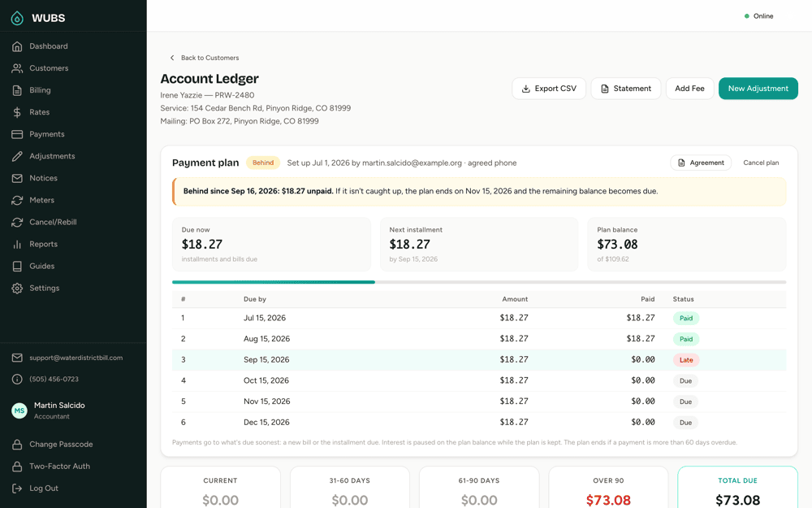
Task: Click the Guides book icon
Action: [17, 266]
